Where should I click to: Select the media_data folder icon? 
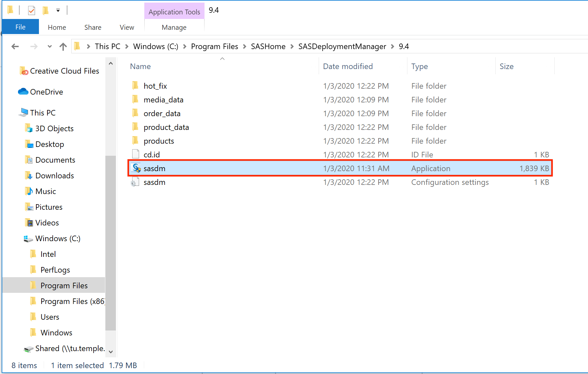point(135,99)
